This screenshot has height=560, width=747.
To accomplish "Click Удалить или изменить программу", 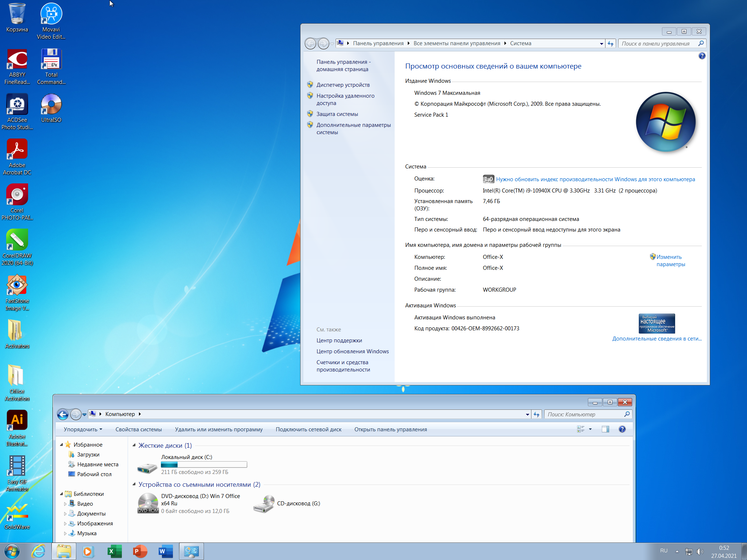I will tap(219, 429).
